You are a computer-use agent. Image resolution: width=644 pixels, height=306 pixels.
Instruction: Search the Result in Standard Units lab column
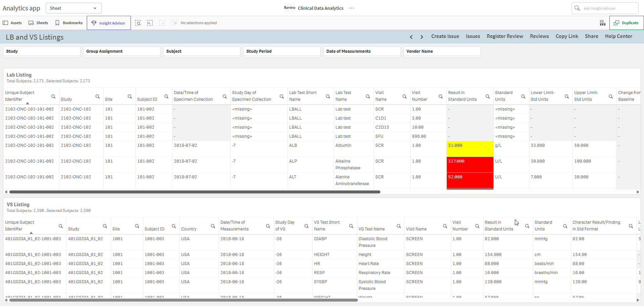coord(488,96)
